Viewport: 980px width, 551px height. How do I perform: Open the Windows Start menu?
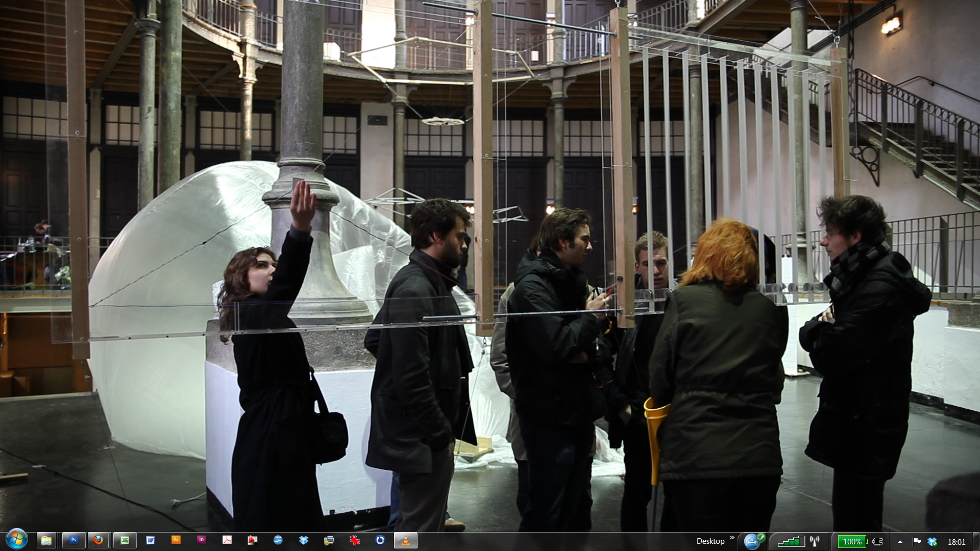coord(17,540)
